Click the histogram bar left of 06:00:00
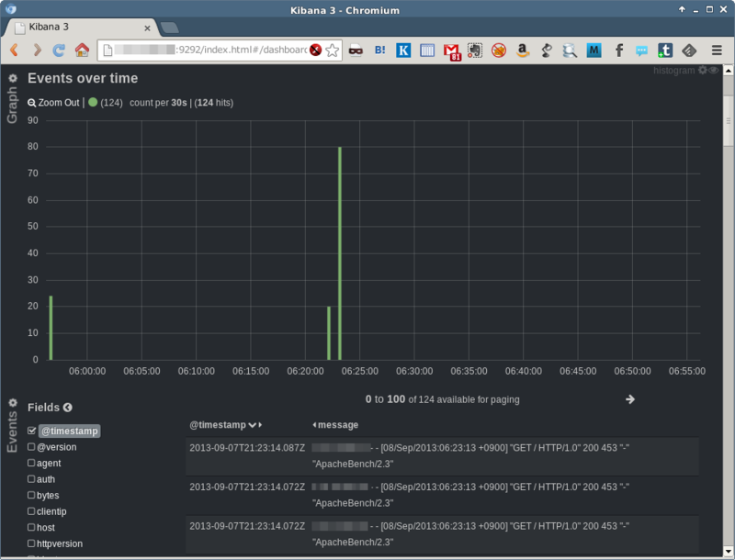The image size is (735, 560). click(51, 328)
